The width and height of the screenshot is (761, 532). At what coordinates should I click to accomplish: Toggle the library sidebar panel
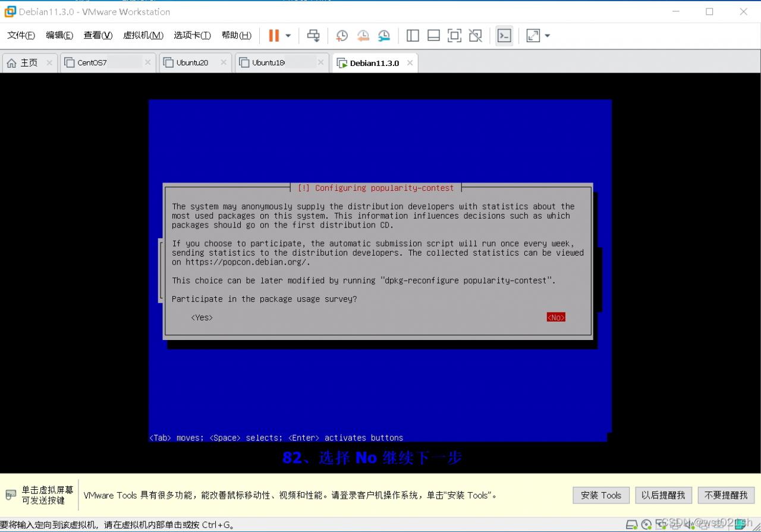pyautogui.click(x=413, y=36)
